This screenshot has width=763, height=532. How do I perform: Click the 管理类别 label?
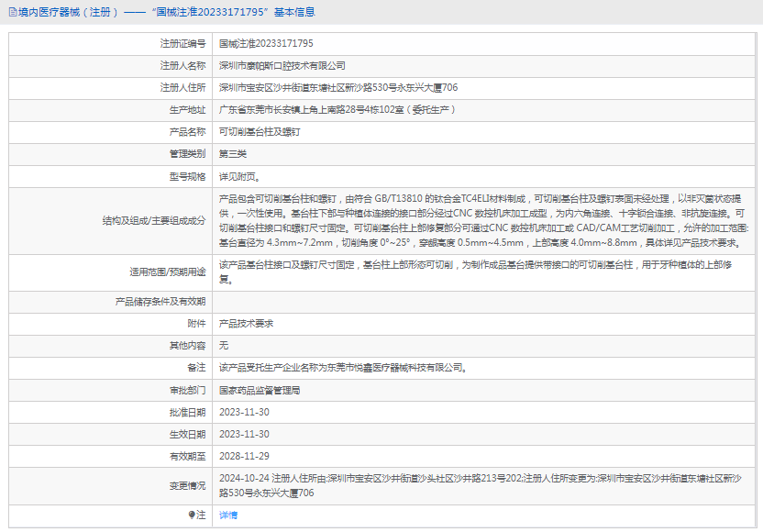pos(188,154)
